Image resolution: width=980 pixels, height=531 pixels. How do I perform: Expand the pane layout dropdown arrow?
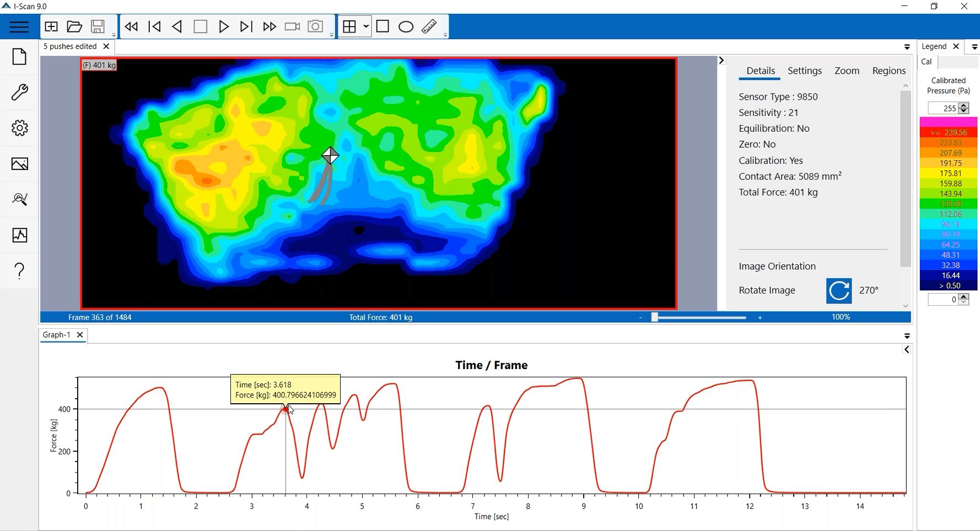[x=365, y=26]
